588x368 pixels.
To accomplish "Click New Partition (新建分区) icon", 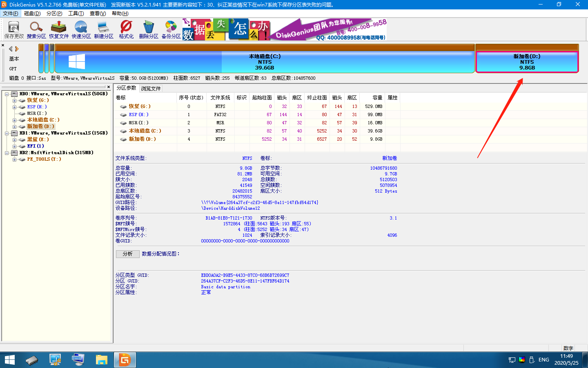I will point(104,30).
